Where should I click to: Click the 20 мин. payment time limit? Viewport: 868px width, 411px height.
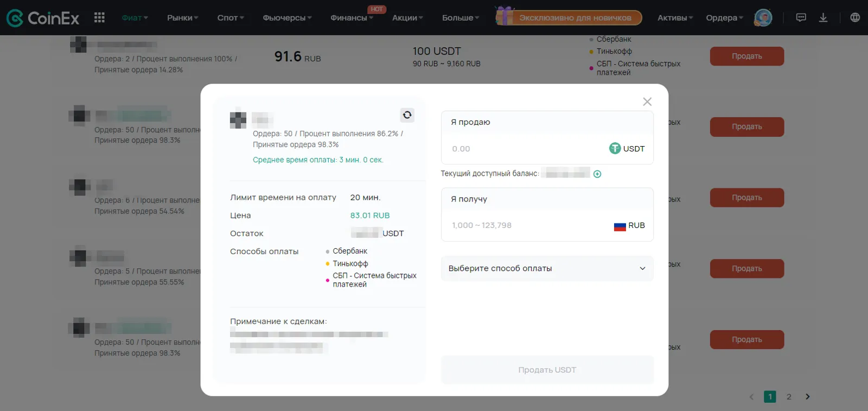point(365,198)
